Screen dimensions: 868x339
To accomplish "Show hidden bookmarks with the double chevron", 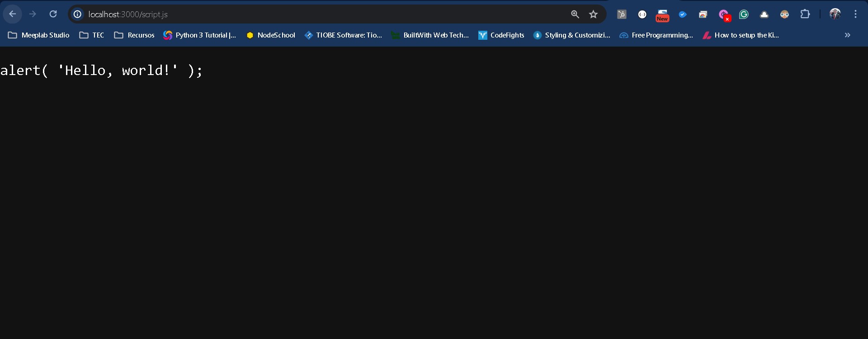I will pyautogui.click(x=847, y=35).
